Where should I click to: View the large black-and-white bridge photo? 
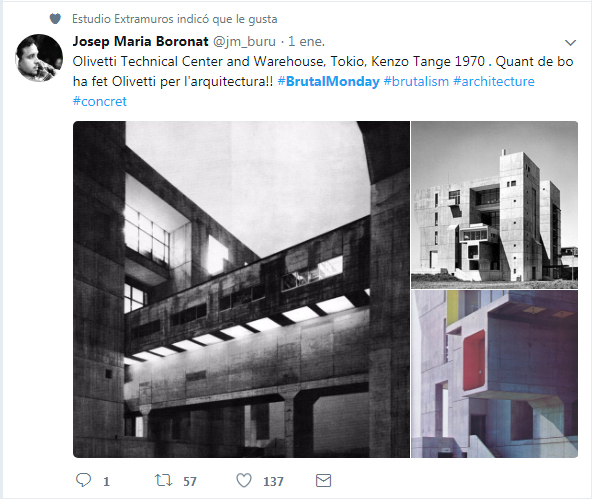[241, 289]
